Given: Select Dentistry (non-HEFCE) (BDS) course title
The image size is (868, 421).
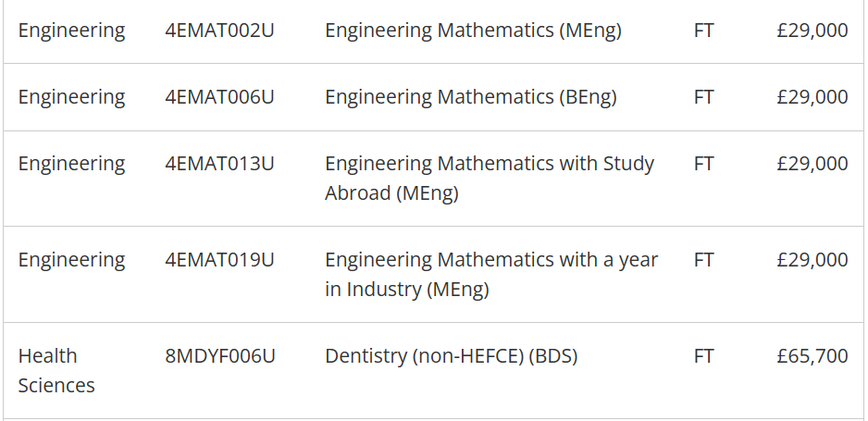Looking at the screenshot, I should pos(451,356).
